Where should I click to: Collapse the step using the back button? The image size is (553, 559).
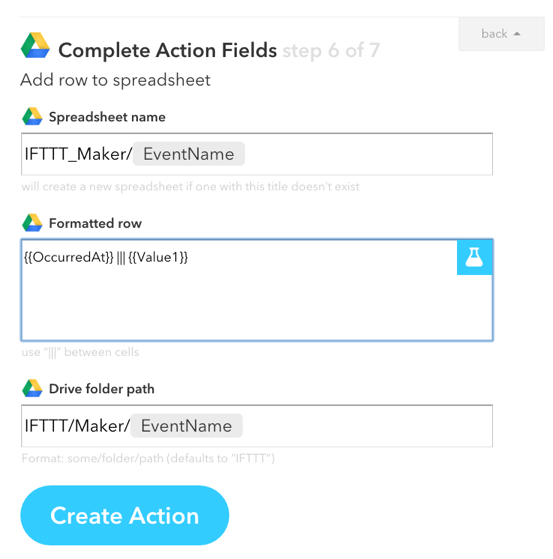click(501, 34)
